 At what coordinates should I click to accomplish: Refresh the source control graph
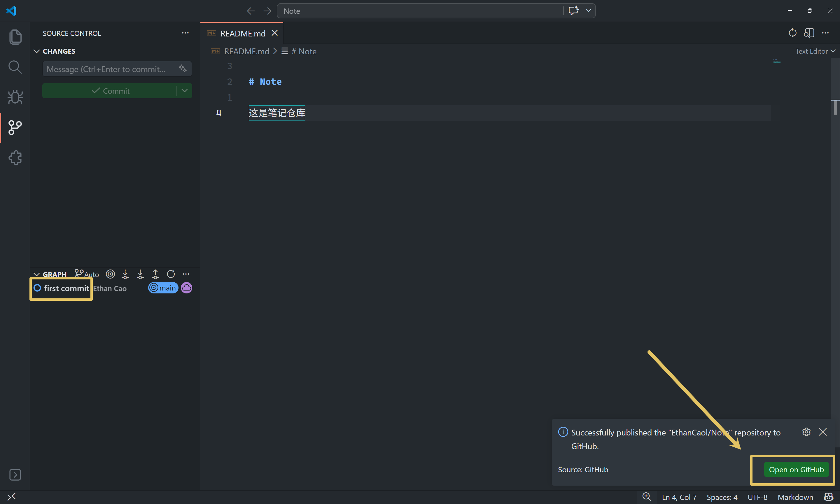pyautogui.click(x=171, y=274)
